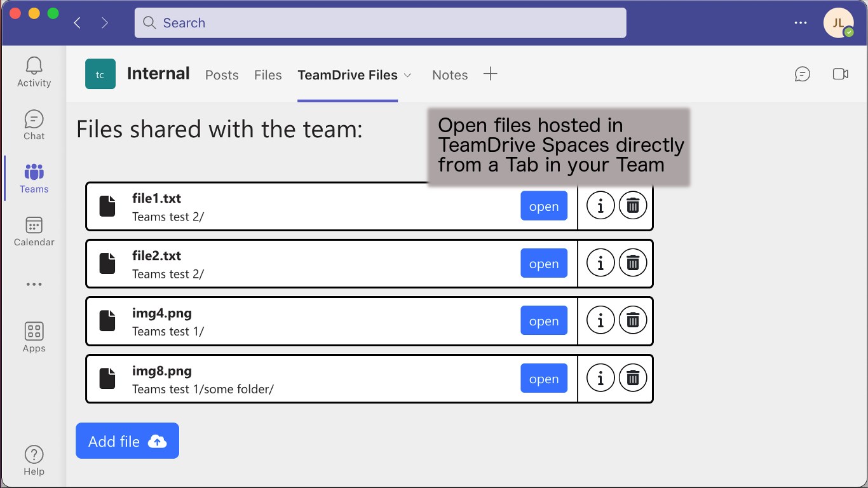Viewport: 868px width, 488px height.
Task: Open the JL profile avatar
Action: [x=838, y=23]
